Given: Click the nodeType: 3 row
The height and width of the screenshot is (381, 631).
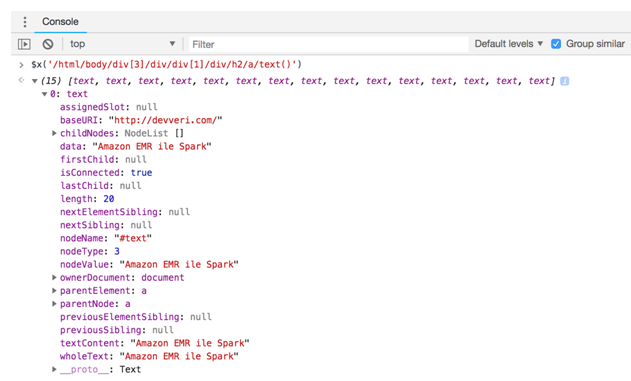Looking at the screenshot, I should point(90,251).
